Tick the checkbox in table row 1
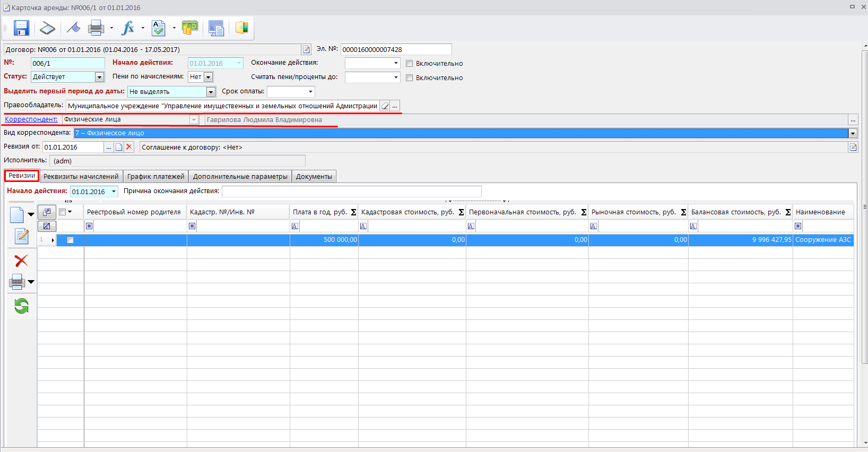The width and height of the screenshot is (868, 452). [x=70, y=240]
